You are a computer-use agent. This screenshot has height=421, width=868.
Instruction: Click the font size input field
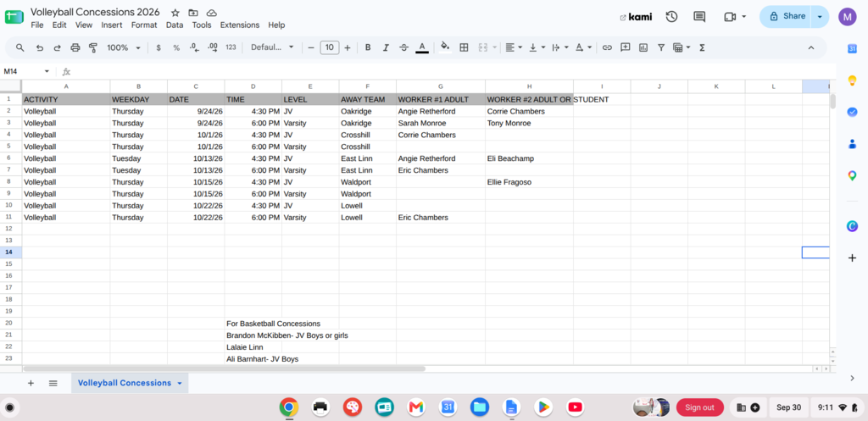[330, 47]
